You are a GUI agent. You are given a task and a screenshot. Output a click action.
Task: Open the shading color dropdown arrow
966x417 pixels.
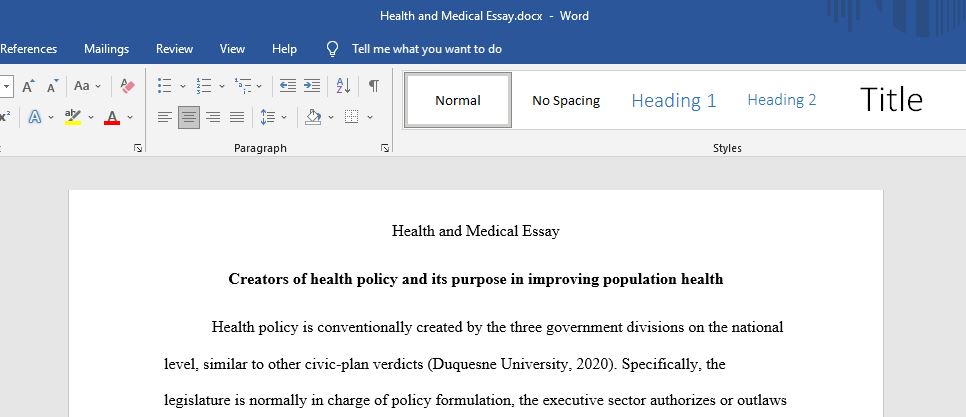click(x=331, y=117)
